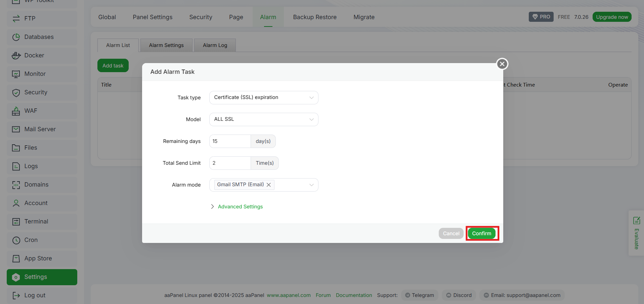The height and width of the screenshot is (304, 644).
Task: Switch to Alarm Settings sub-tab
Action: (166, 45)
